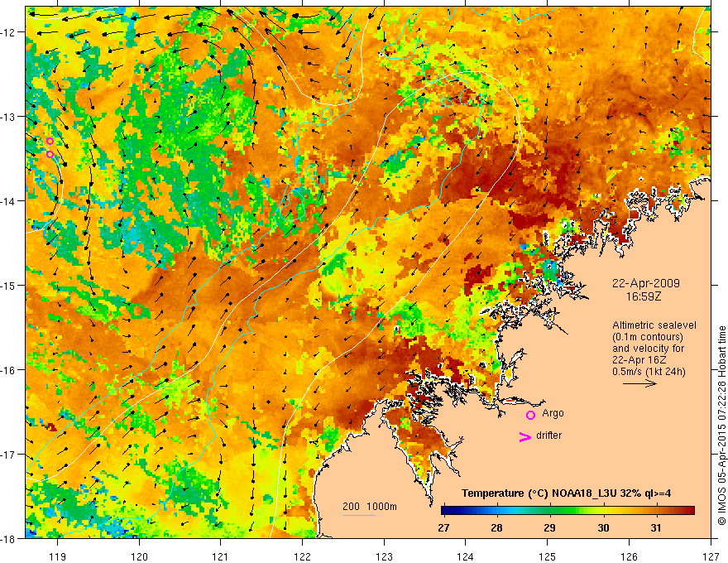Click the longitude axis label '120'

coord(139,556)
